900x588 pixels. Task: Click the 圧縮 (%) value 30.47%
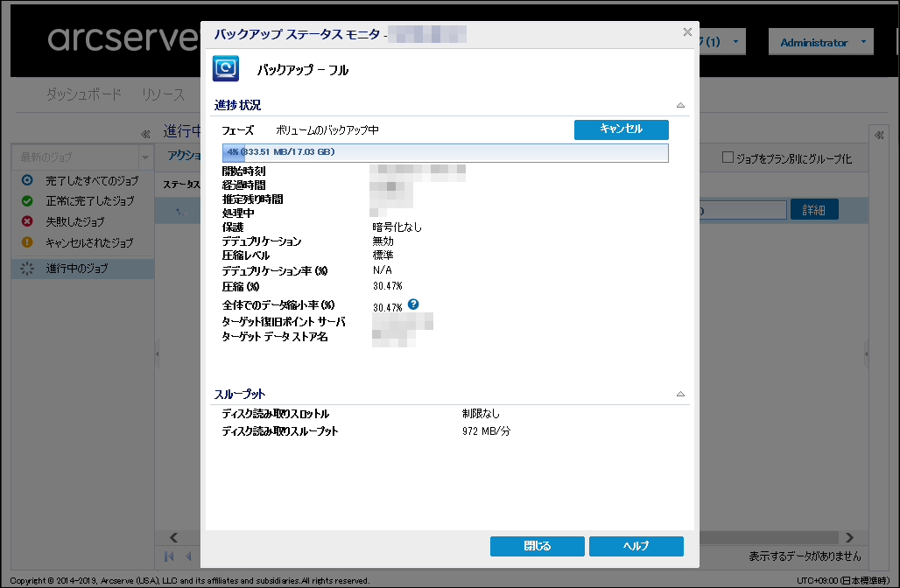(388, 285)
